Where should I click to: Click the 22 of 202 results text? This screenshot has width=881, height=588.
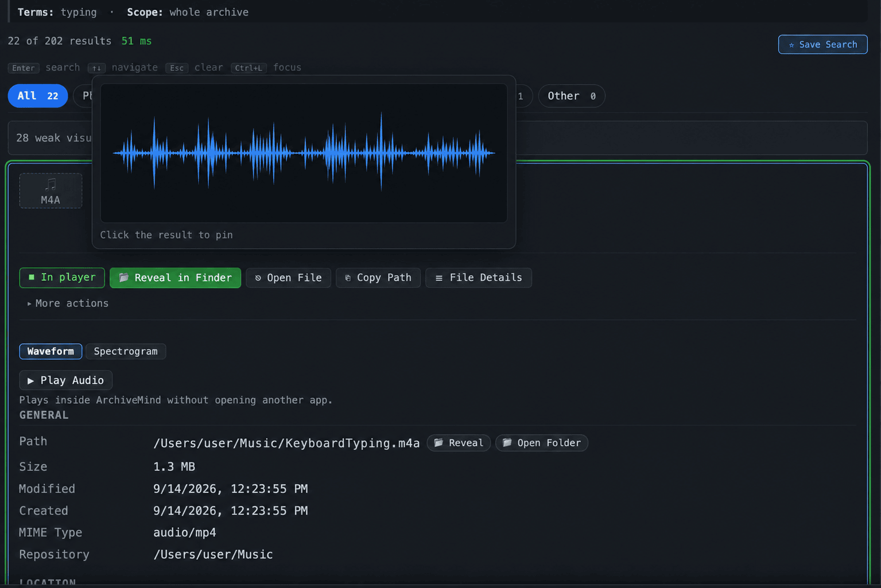click(60, 41)
